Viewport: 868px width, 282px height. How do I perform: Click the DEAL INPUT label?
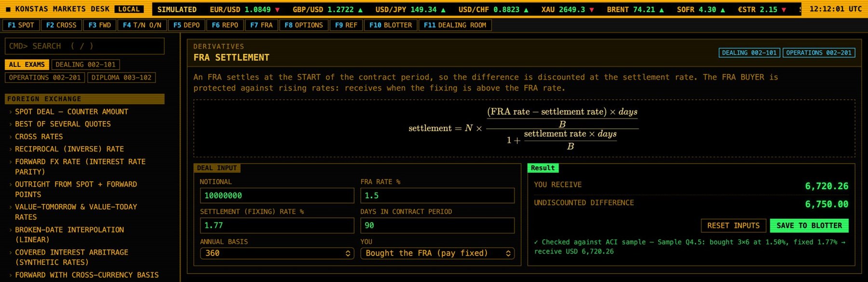pos(217,168)
